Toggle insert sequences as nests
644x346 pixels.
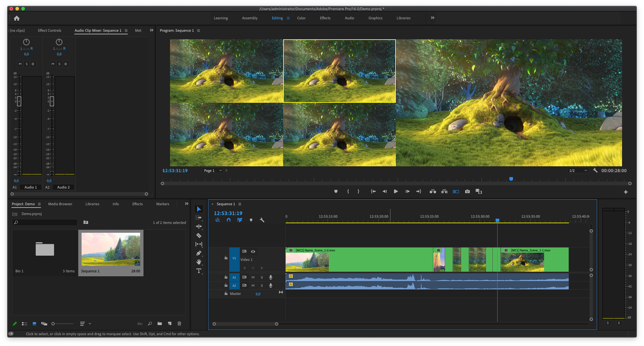(218, 220)
